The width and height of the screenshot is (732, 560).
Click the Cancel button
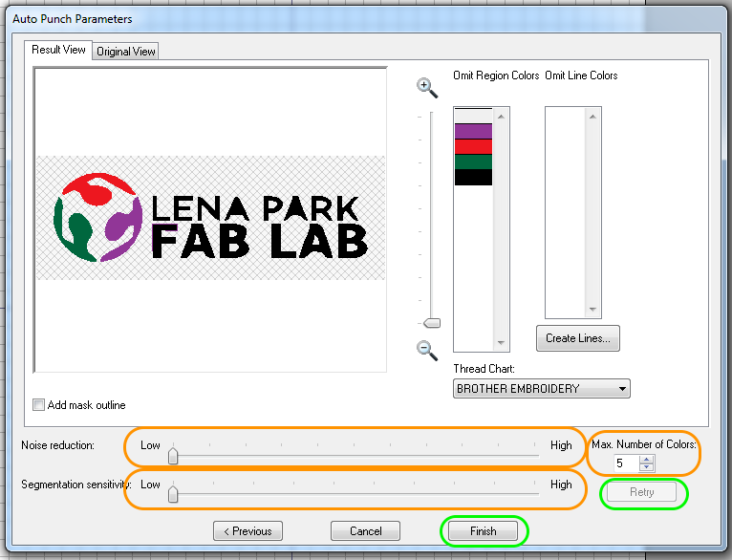tap(366, 531)
